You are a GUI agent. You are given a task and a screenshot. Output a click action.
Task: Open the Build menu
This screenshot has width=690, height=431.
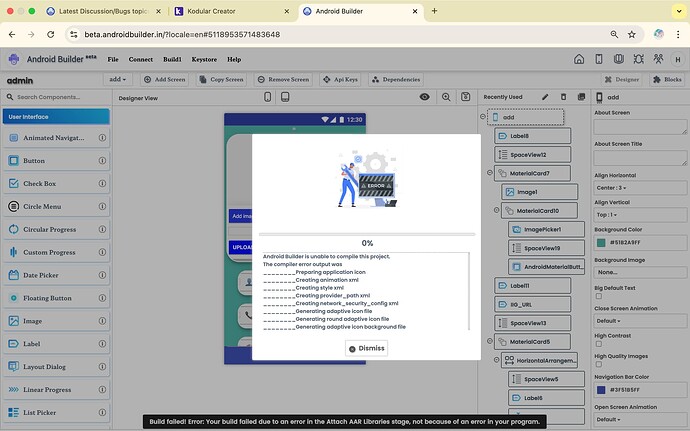click(172, 59)
